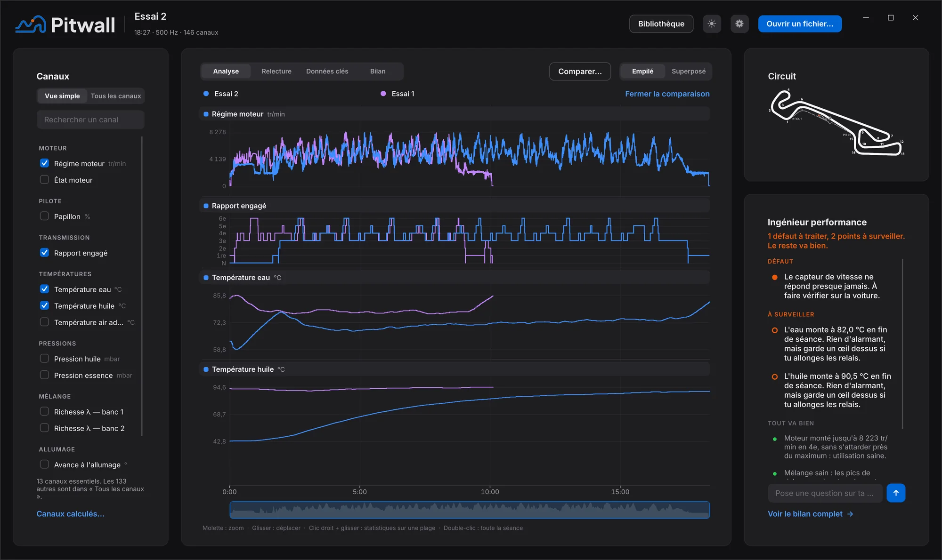
Task: Click the session overview range slider
Action: click(x=470, y=510)
